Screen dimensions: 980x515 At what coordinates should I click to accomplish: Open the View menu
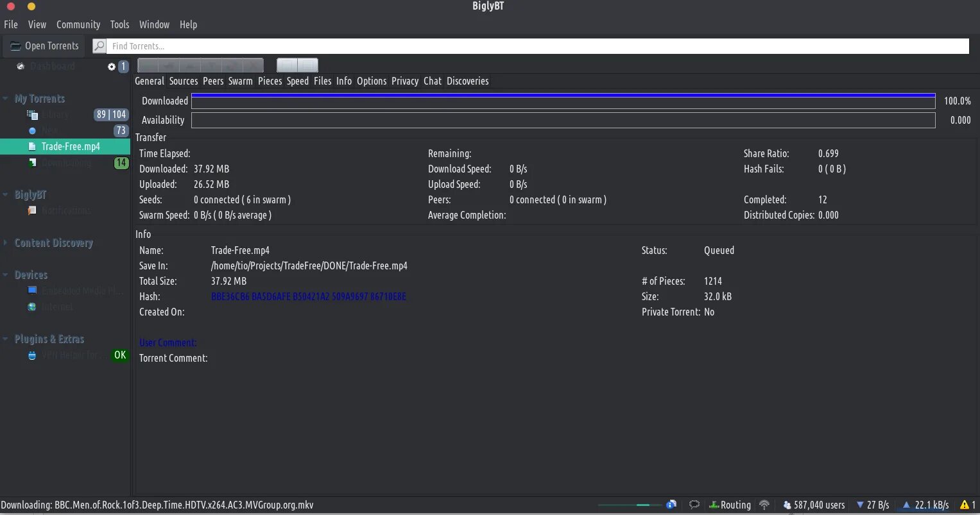[x=37, y=24]
